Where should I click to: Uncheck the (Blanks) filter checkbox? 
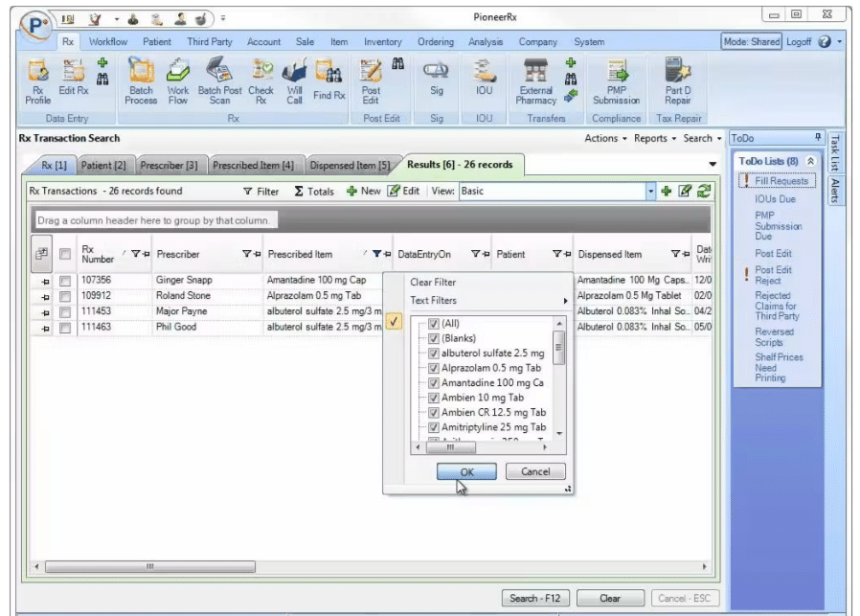coord(433,338)
